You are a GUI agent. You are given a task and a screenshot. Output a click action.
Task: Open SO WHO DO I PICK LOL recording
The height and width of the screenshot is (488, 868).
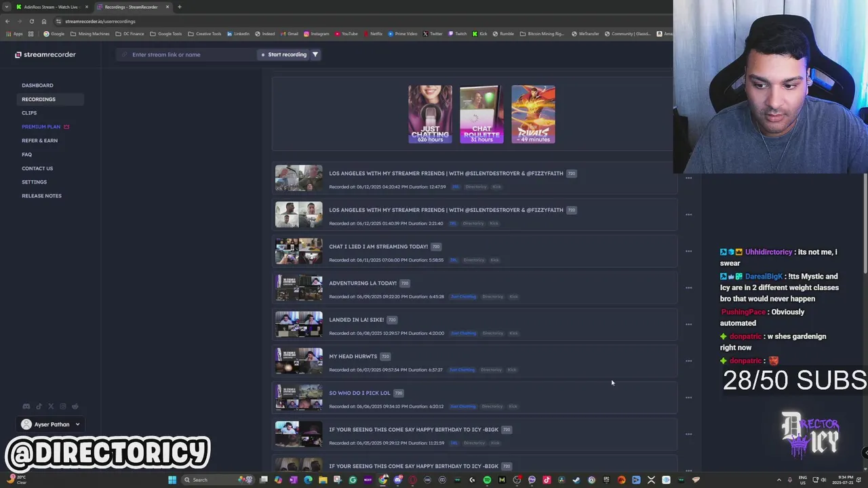(x=359, y=393)
